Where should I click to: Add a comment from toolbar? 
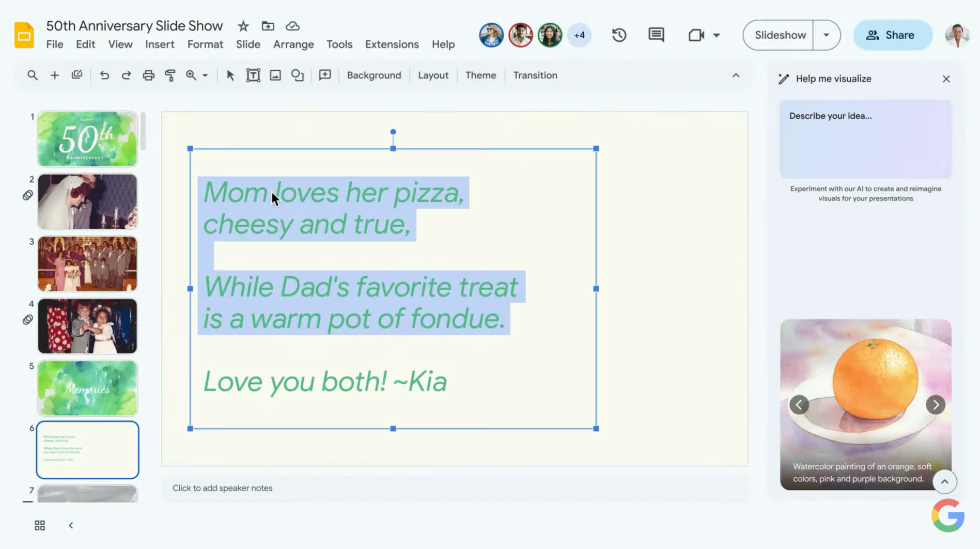click(x=325, y=75)
